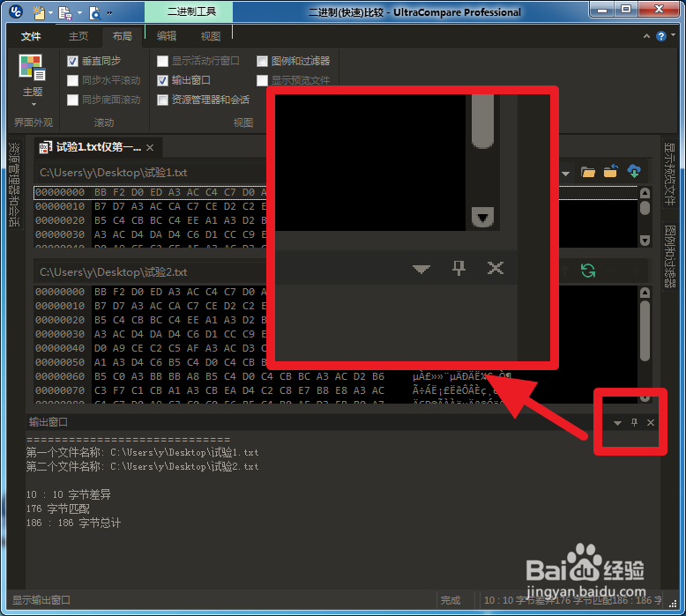Uncheck the 输出窗口 checkbox
Image resolution: width=686 pixels, height=616 pixels.
pos(163,80)
